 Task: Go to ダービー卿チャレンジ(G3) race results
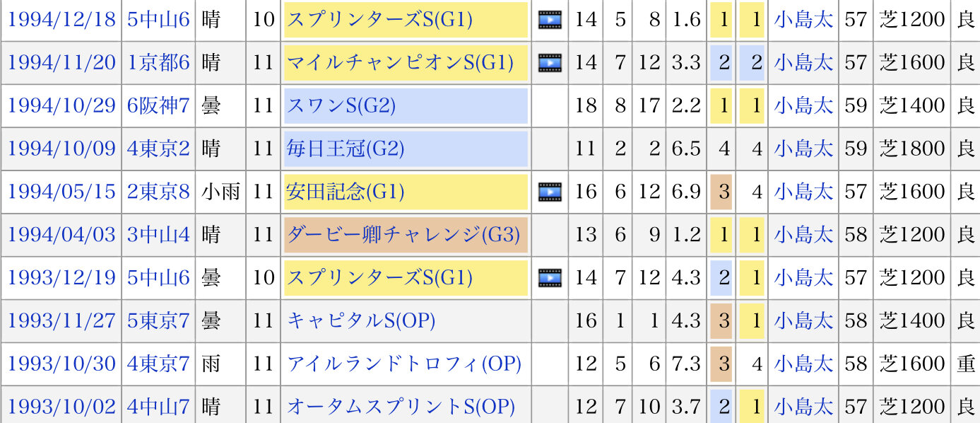[x=403, y=235]
